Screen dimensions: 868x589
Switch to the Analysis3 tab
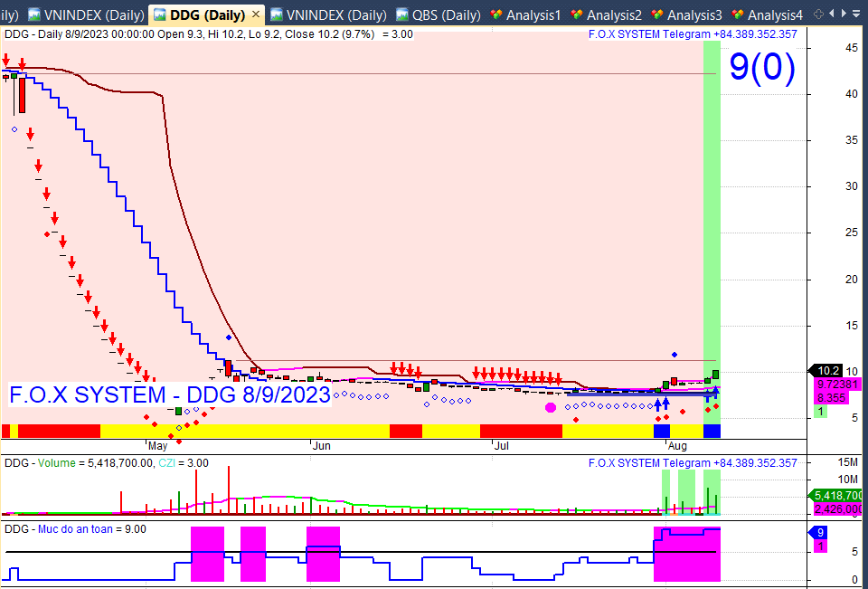(x=686, y=14)
